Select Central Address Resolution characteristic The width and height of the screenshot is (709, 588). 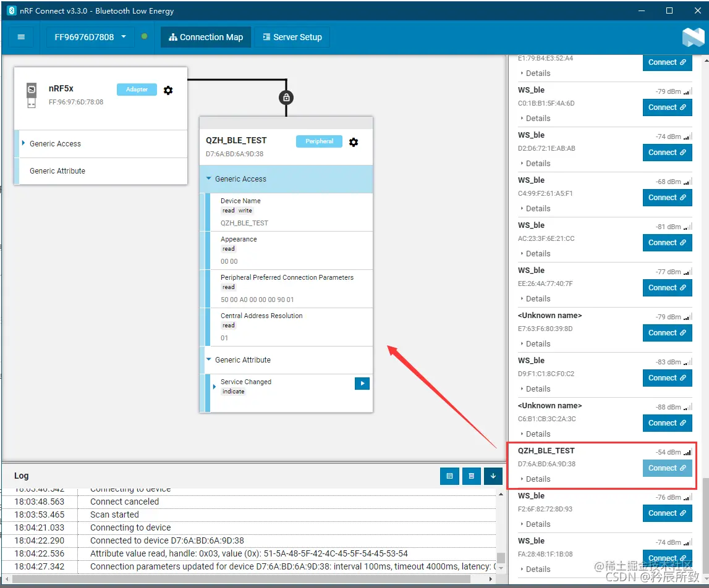(x=291, y=327)
